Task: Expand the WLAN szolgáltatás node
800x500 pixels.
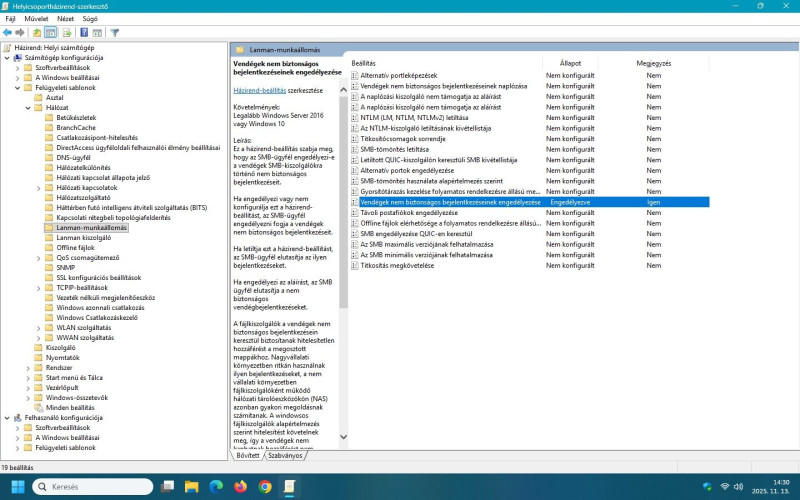Action: pyautogui.click(x=39, y=328)
